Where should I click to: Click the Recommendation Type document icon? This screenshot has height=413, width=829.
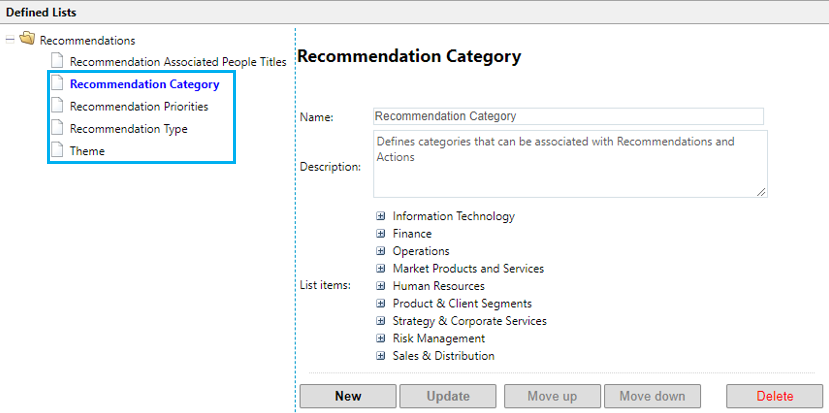tap(57, 129)
